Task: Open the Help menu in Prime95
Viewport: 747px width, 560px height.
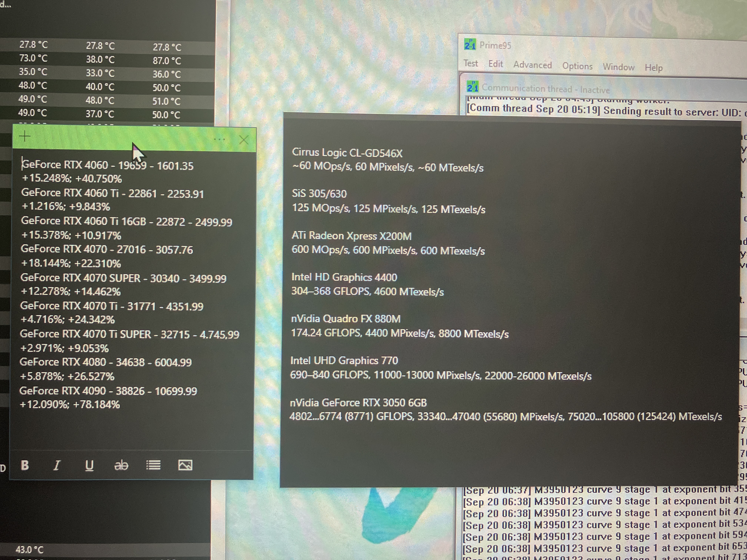Action: [653, 68]
